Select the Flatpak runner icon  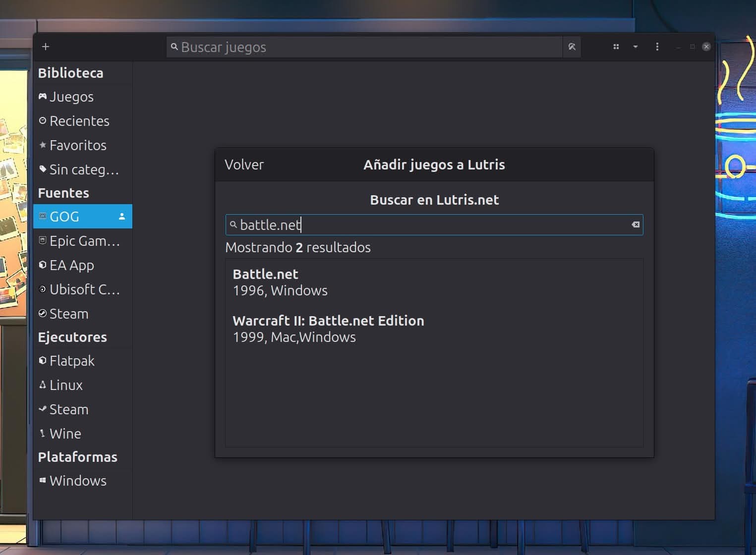click(x=42, y=360)
